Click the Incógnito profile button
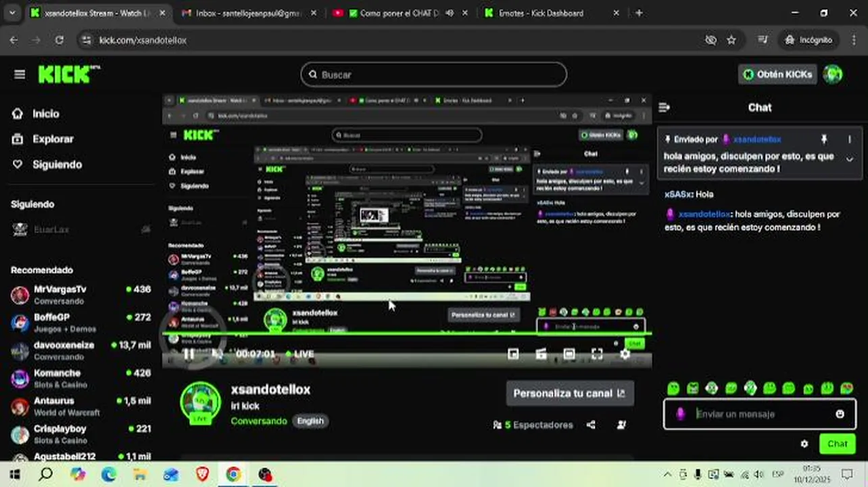 point(808,40)
